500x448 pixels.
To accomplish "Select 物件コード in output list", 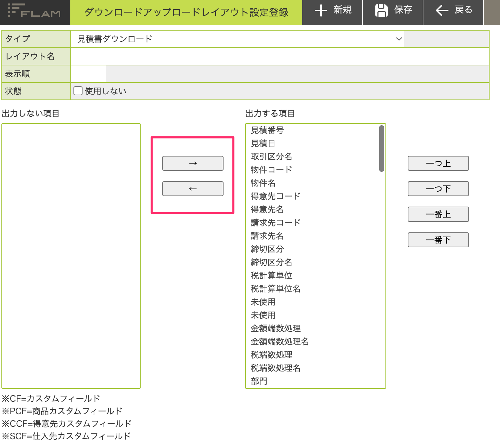I will pos(272,170).
